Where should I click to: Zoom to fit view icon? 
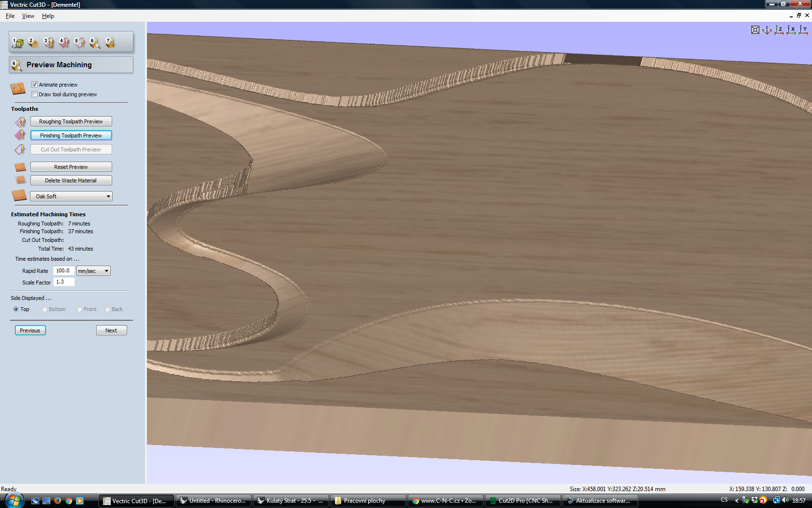[x=755, y=30]
